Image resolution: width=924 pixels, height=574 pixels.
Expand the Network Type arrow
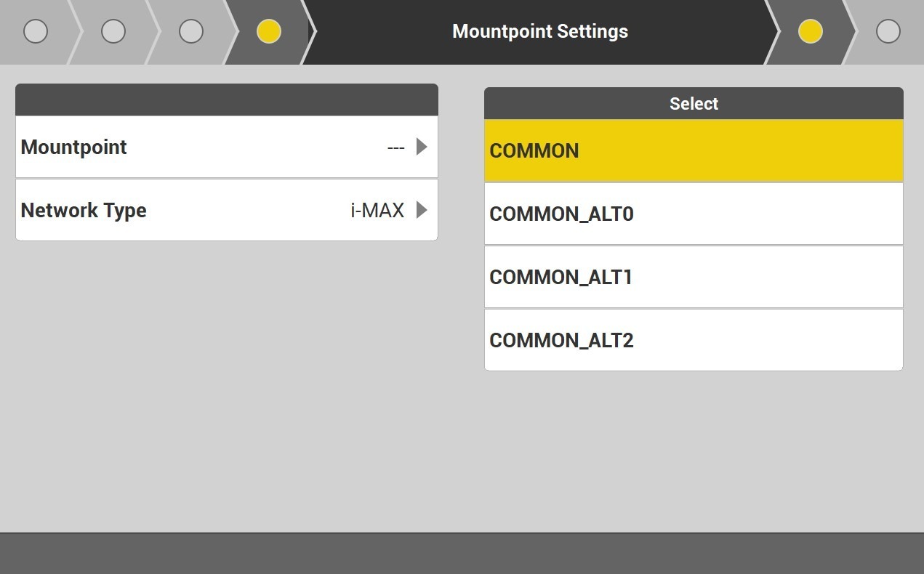click(x=422, y=210)
